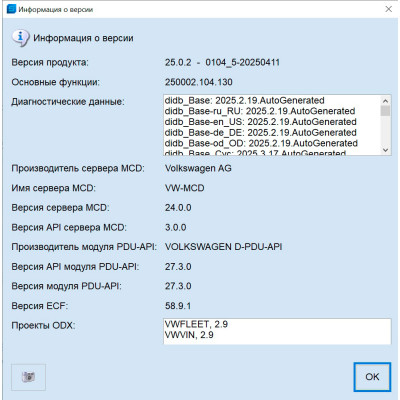Click the blue info bubble icon

(20, 38)
